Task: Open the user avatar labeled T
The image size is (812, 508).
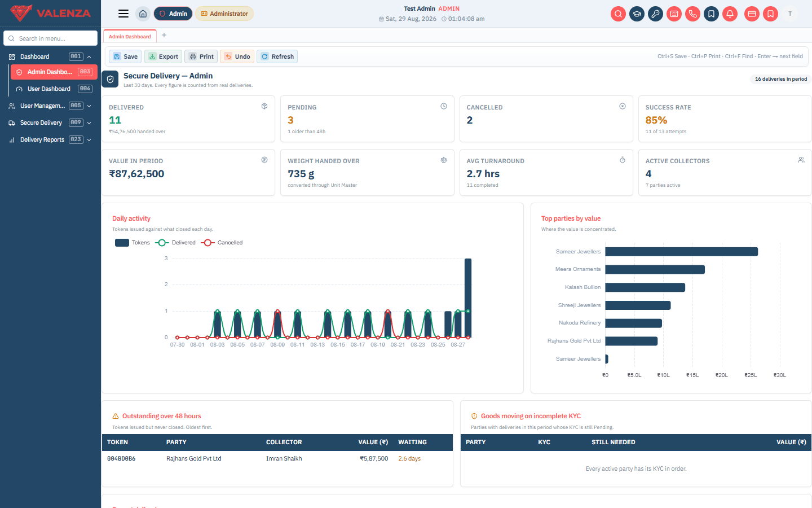Action: [790, 14]
